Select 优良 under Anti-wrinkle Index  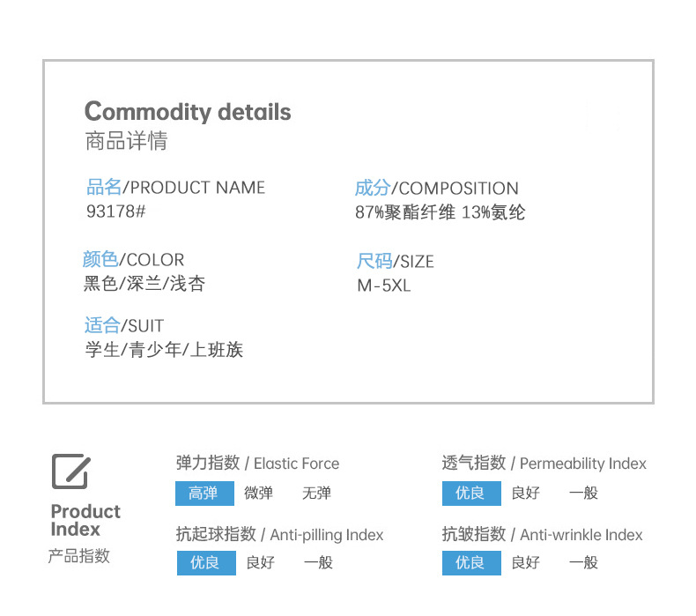click(470, 562)
